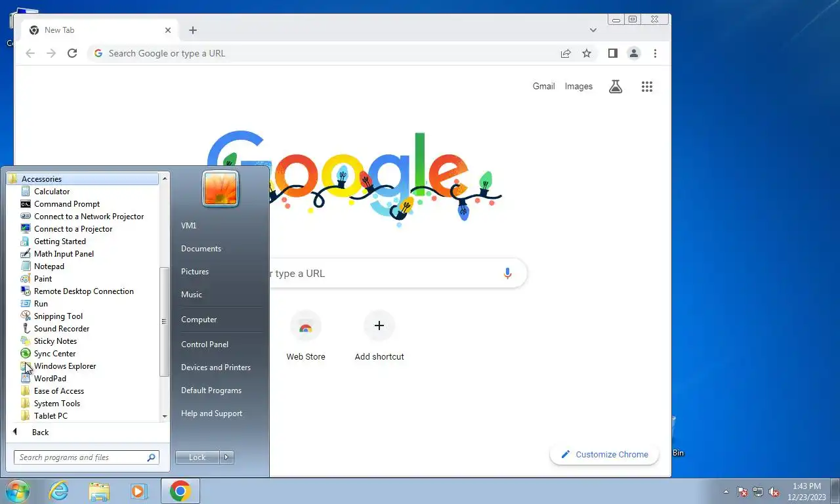
Task: Open Remote Desktop Connection
Action: pos(83,291)
